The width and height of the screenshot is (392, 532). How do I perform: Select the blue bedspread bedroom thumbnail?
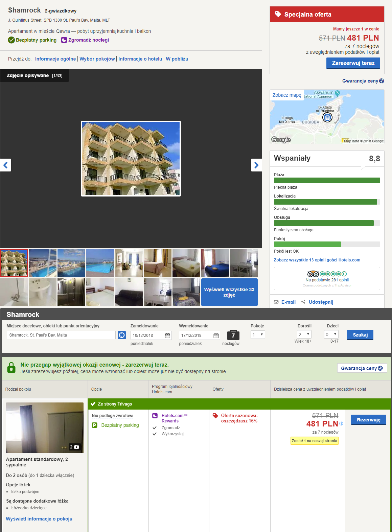click(x=215, y=263)
